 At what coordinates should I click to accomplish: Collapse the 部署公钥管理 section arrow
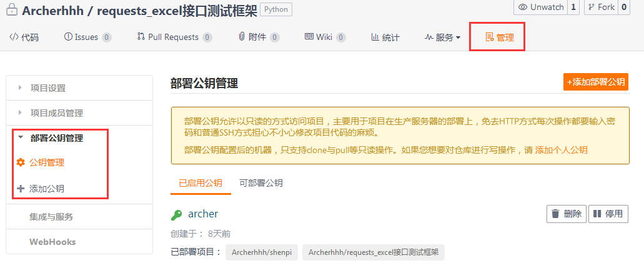tap(21, 137)
